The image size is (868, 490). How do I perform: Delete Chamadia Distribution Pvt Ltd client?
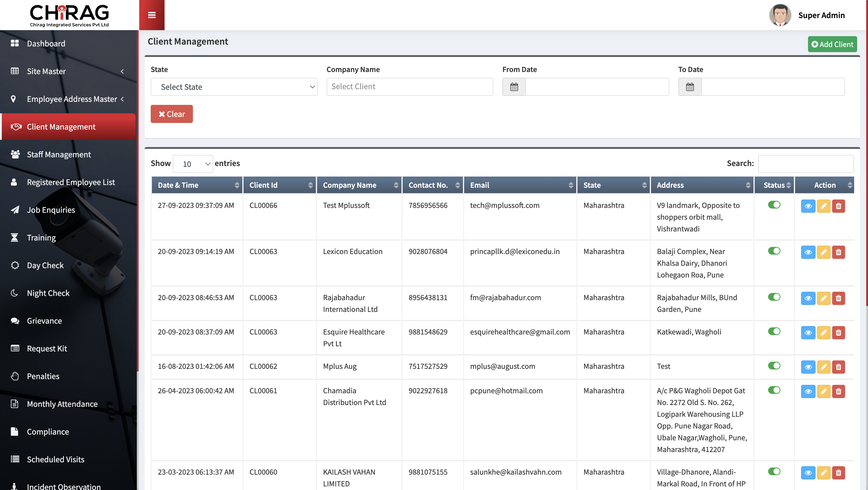pos(839,391)
